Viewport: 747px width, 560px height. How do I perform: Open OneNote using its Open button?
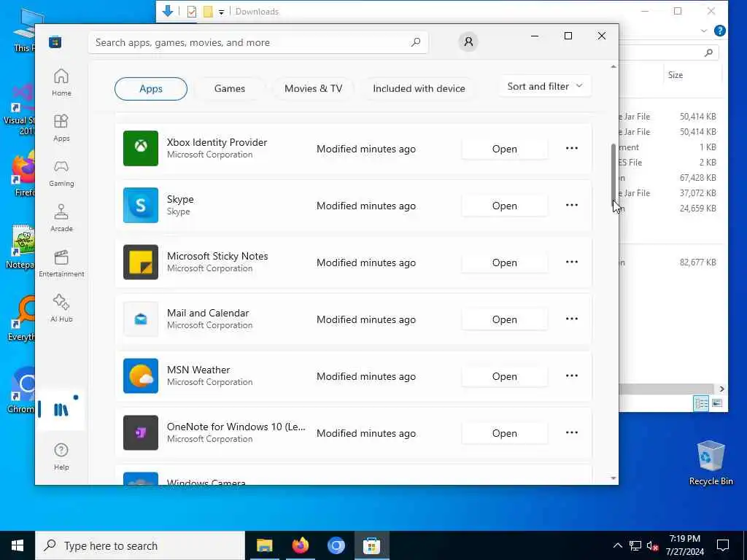pyautogui.click(x=505, y=433)
